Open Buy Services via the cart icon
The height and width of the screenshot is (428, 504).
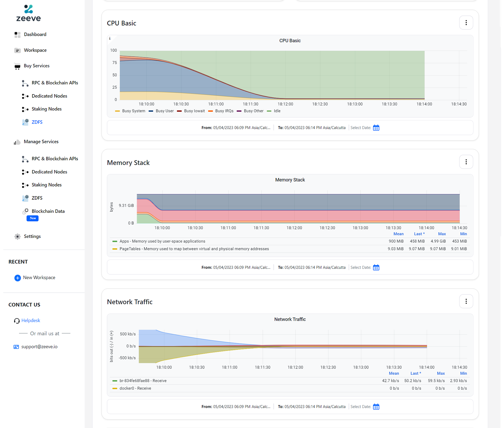pyautogui.click(x=17, y=66)
